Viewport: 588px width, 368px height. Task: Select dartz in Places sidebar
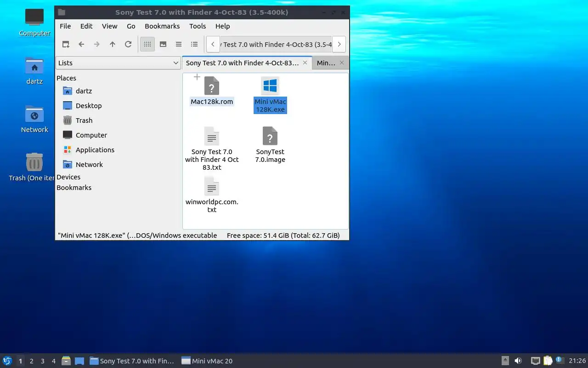[x=84, y=91]
